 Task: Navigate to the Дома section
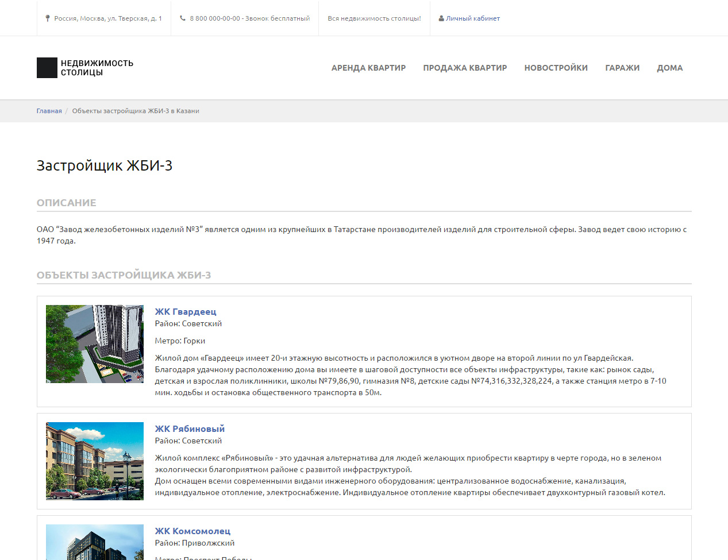[669, 68]
